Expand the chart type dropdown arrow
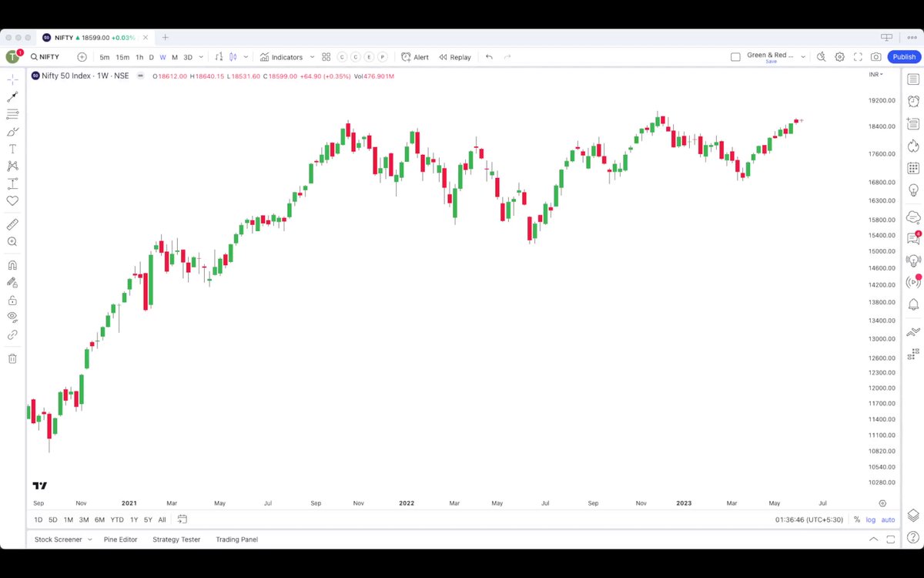 tap(246, 57)
